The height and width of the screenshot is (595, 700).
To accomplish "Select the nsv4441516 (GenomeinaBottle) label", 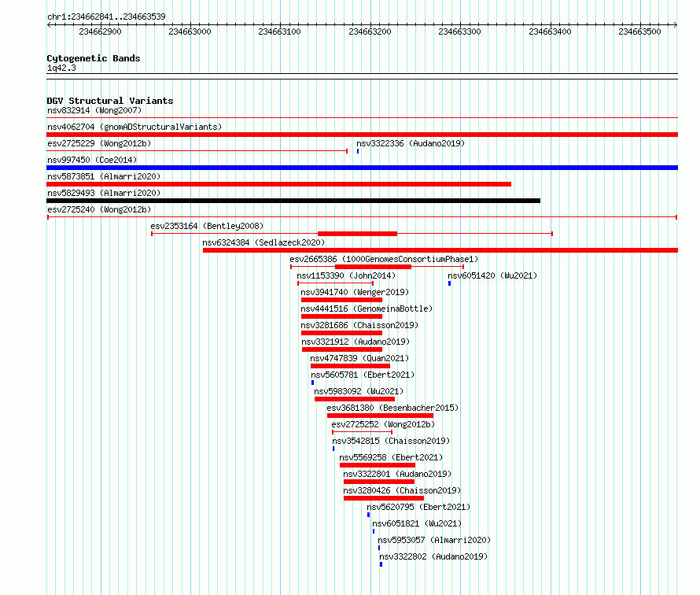I will tap(367, 309).
